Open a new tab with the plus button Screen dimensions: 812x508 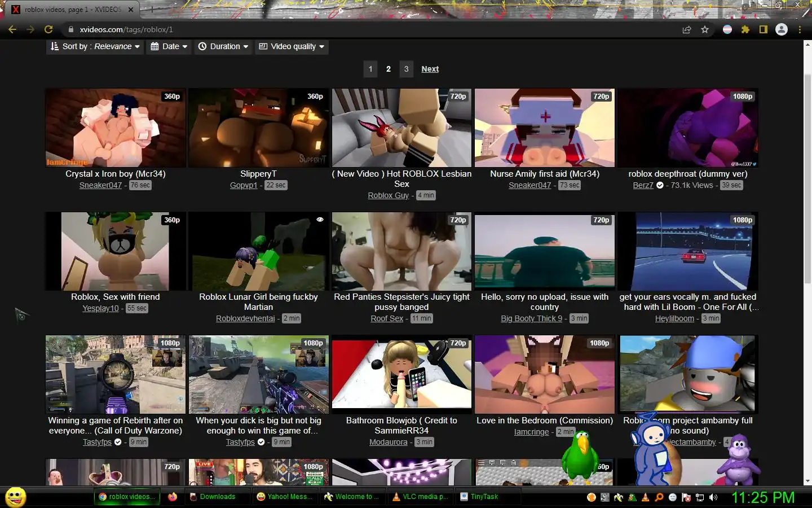click(x=151, y=9)
